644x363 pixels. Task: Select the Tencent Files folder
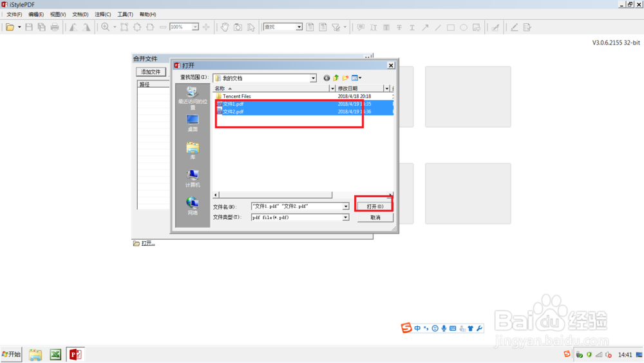coord(236,96)
